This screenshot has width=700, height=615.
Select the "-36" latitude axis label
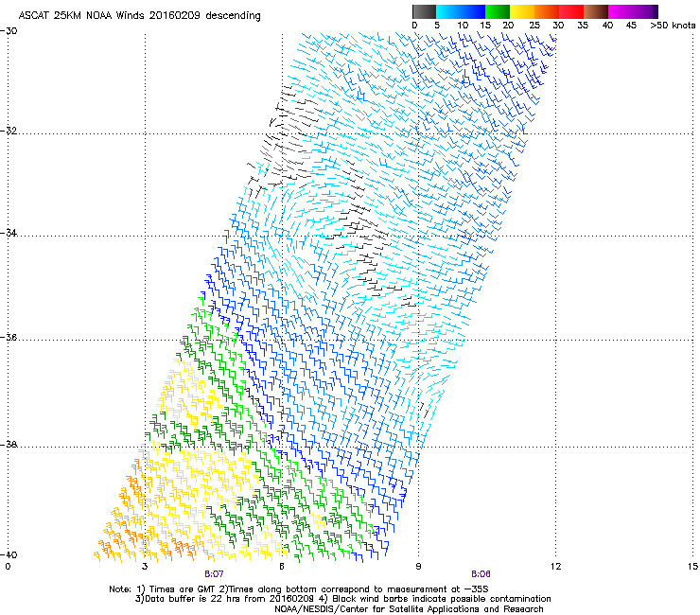[9, 337]
